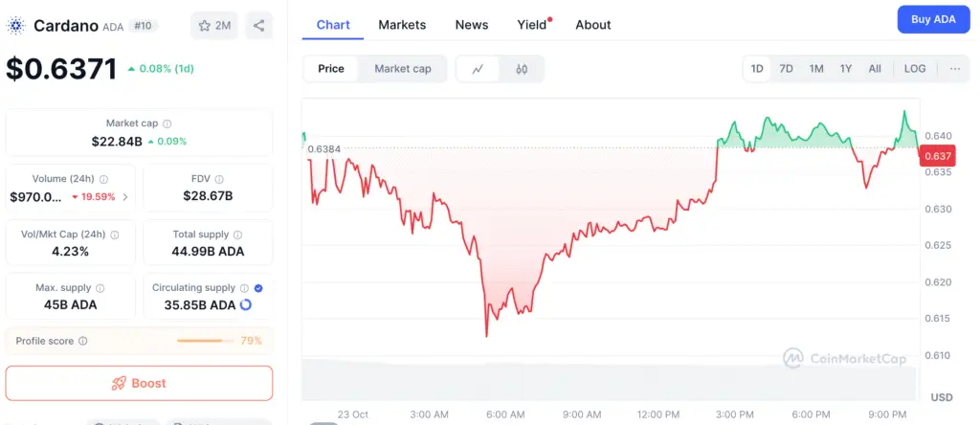
Task: Switch to candlestick chart icon
Action: click(x=522, y=69)
